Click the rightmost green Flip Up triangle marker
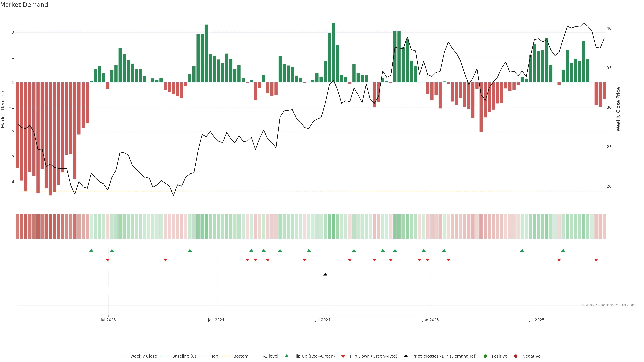 pyautogui.click(x=563, y=250)
